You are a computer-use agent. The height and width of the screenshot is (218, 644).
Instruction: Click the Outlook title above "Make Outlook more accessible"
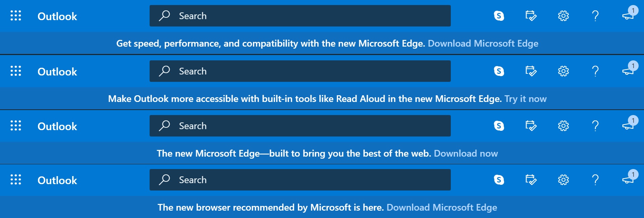pos(57,71)
